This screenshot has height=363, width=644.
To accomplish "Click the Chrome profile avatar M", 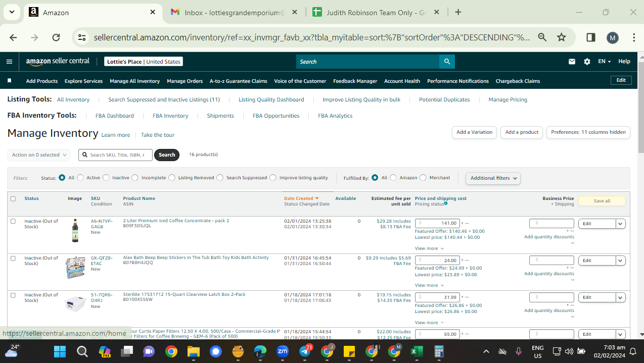I will pos(612,37).
